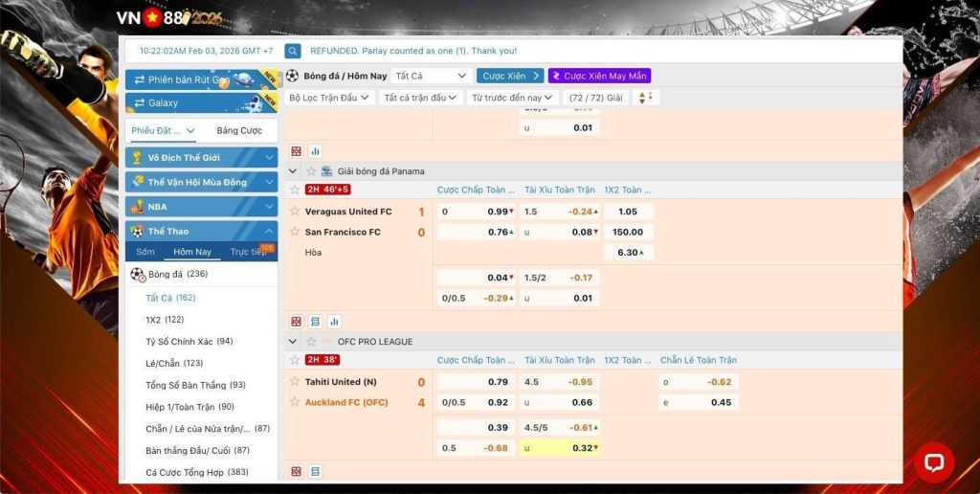The height and width of the screenshot is (494, 980).
Task: Star the Tahiti United (N) team
Action: click(x=295, y=381)
